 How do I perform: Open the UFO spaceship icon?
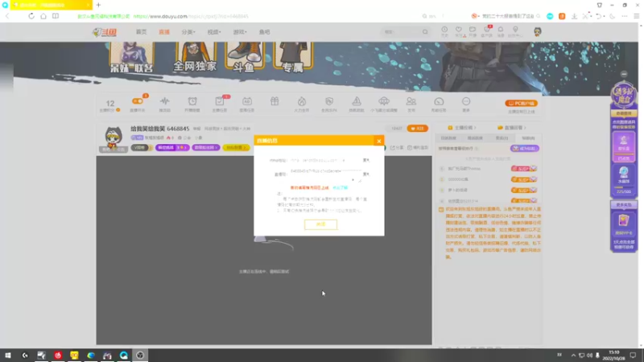[x=384, y=101]
